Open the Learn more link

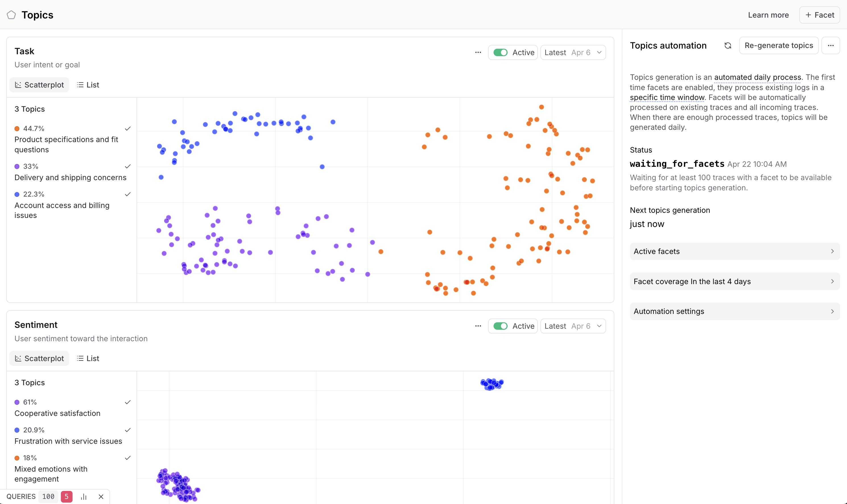pyautogui.click(x=768, y=15)
